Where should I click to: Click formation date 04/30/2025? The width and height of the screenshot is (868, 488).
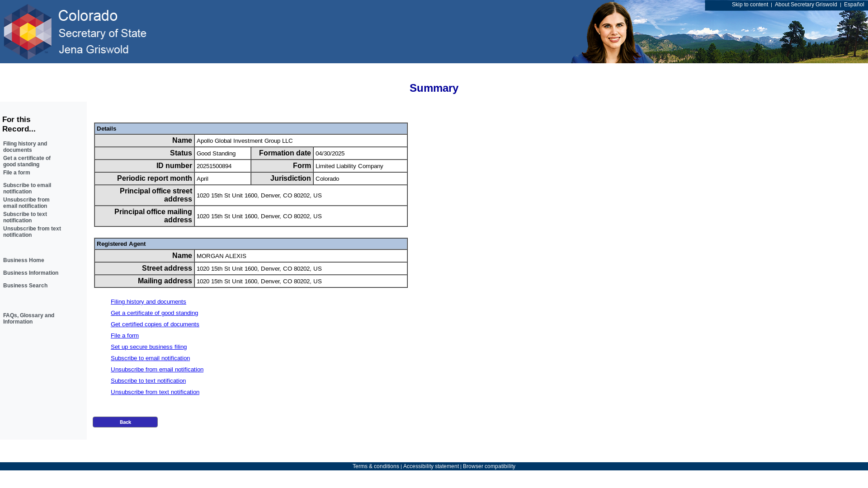[330, 154]
